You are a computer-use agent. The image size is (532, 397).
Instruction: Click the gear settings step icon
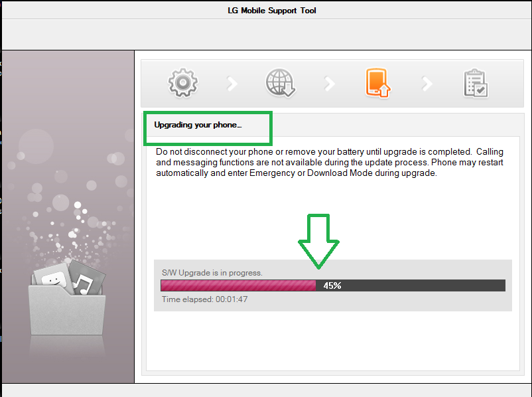[x=183, y=83]
